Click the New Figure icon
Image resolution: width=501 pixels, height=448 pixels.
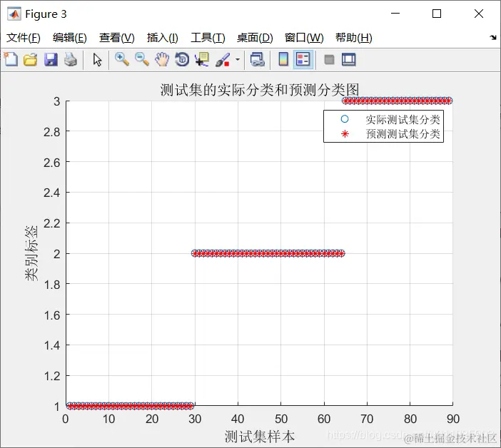[x=11, y=59]
